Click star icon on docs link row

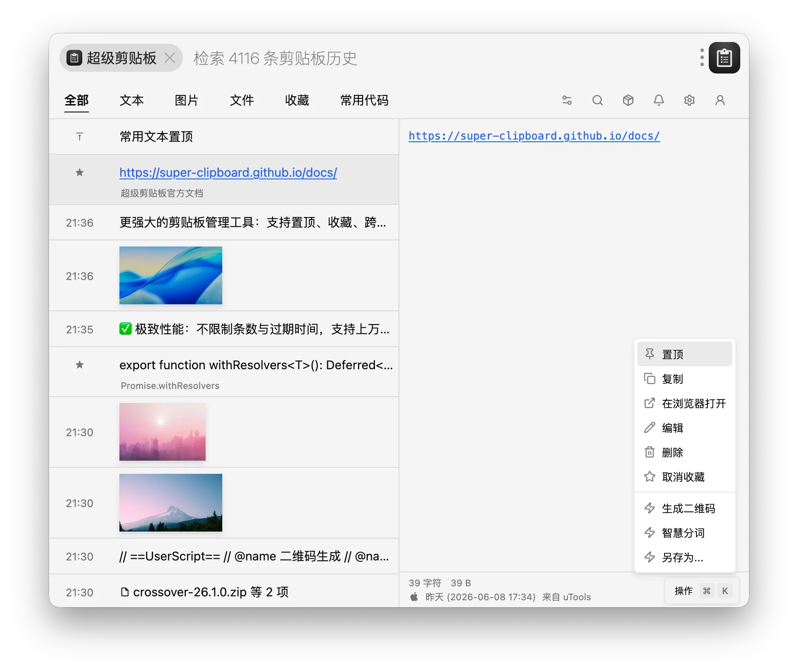80,172
